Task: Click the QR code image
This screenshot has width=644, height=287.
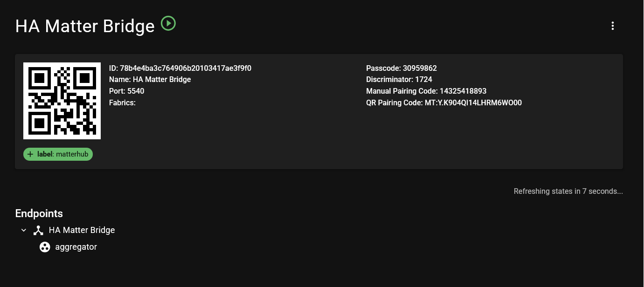Action: click(x=62, y=101)
